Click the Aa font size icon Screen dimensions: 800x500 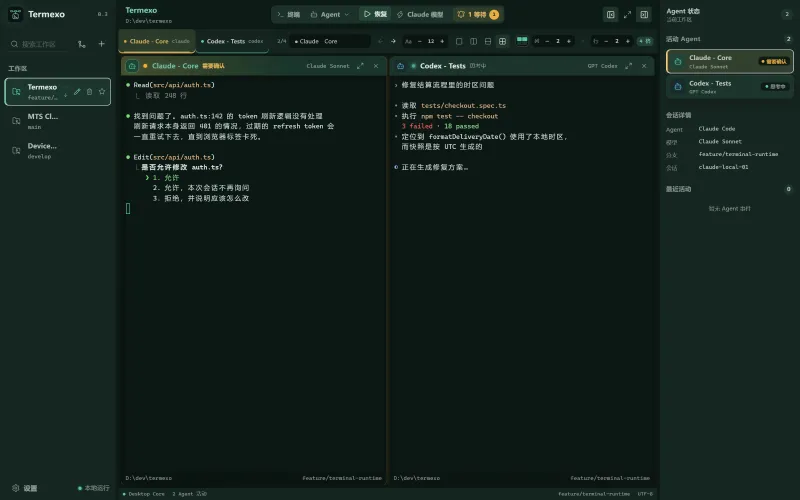408,41
